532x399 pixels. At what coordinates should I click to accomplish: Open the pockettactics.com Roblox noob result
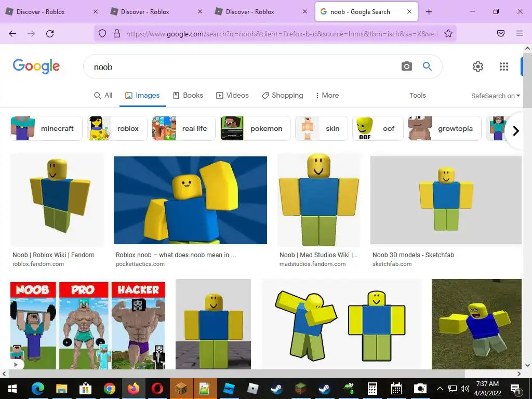[x=176, y=255]
